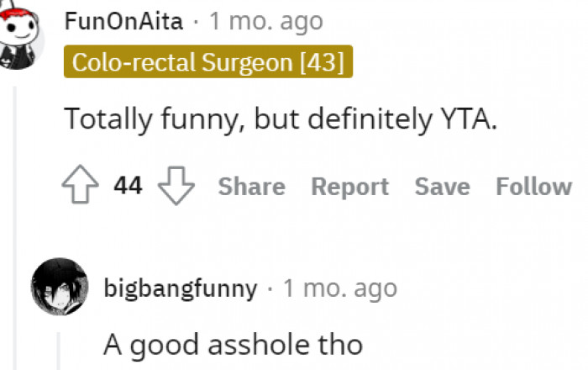This screenshot has width=588, height=370.
Task: Open bigbangfunny's profile via username
Action: coord(180,289)
